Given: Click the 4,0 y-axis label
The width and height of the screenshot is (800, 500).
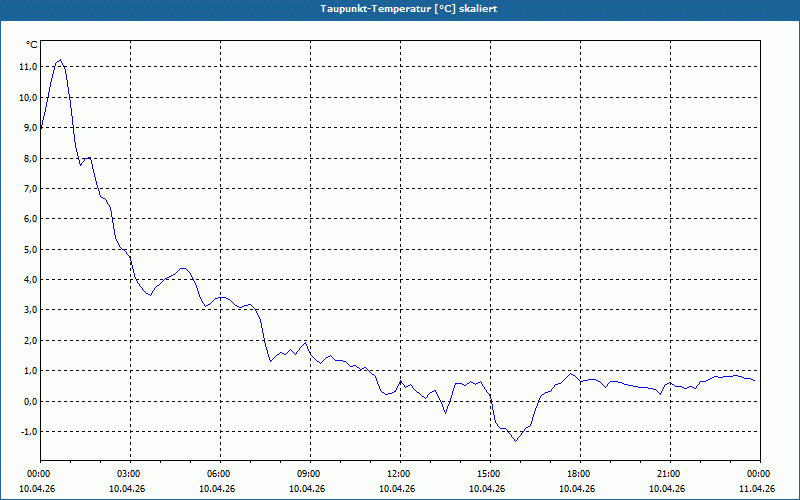Looking at the screenshot, I should tap(30, 280).
